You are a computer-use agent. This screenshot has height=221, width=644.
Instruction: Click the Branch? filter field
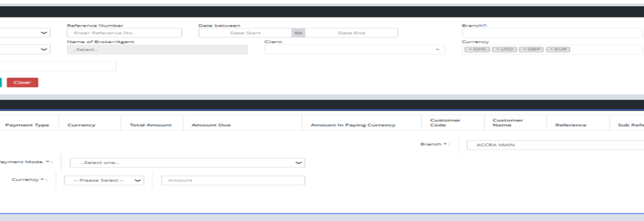click(x=552, y=33)
